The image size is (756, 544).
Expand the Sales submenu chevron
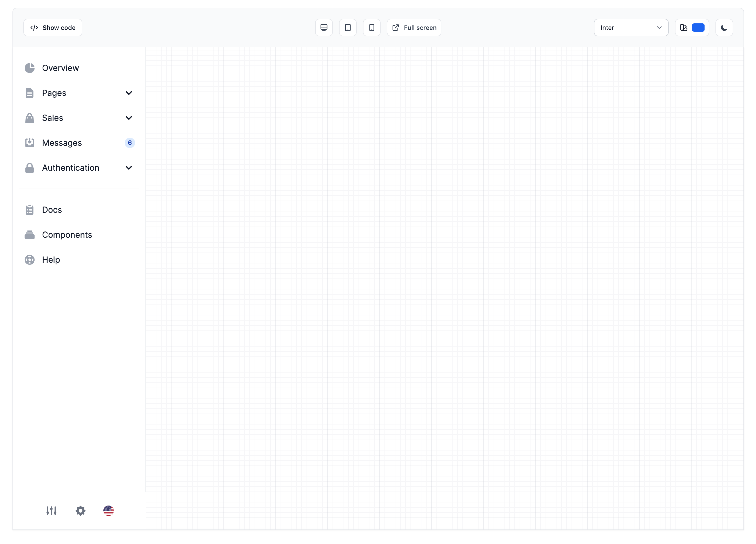[x=129, y=118]
